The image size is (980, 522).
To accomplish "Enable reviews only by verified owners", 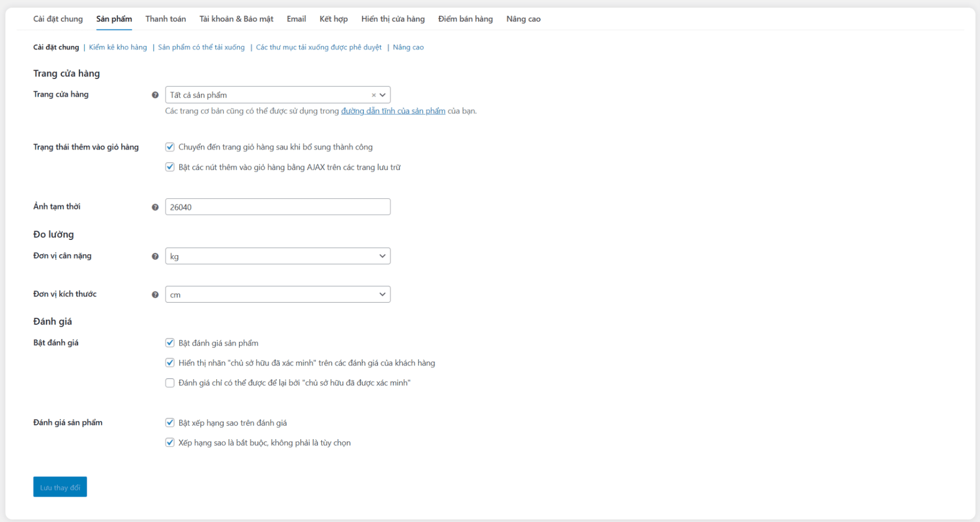I will tap(170, 383).
